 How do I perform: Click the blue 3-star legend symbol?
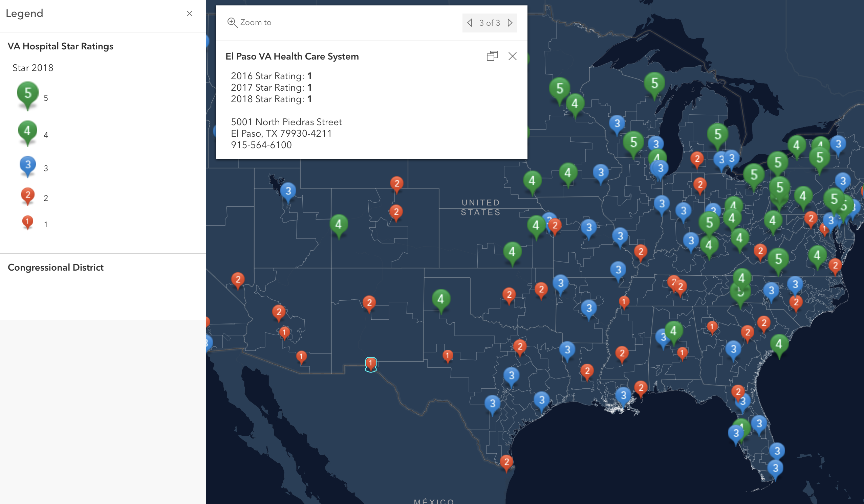coord(27,167)
